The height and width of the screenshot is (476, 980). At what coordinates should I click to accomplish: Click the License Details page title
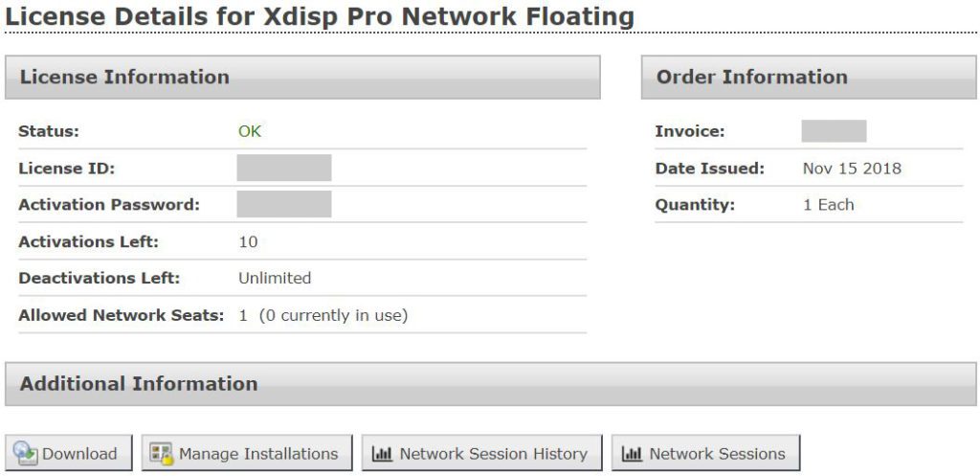(x=320, y=16)
